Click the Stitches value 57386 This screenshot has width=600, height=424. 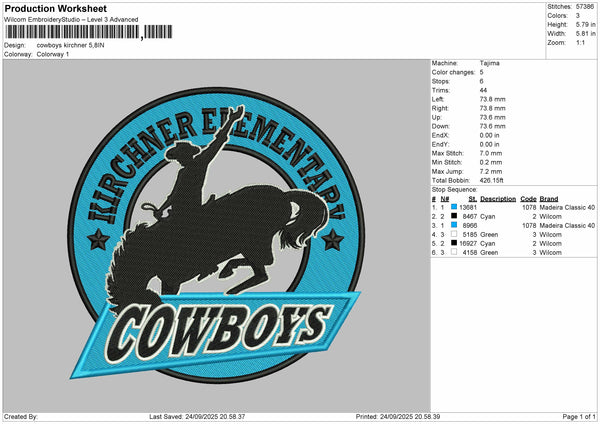coord(585,7)
